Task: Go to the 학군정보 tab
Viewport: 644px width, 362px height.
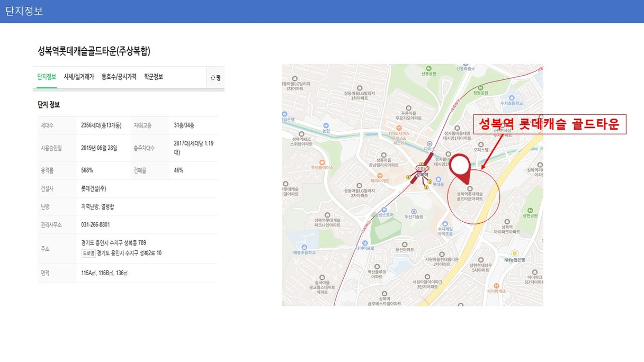Action: (154, 77)
